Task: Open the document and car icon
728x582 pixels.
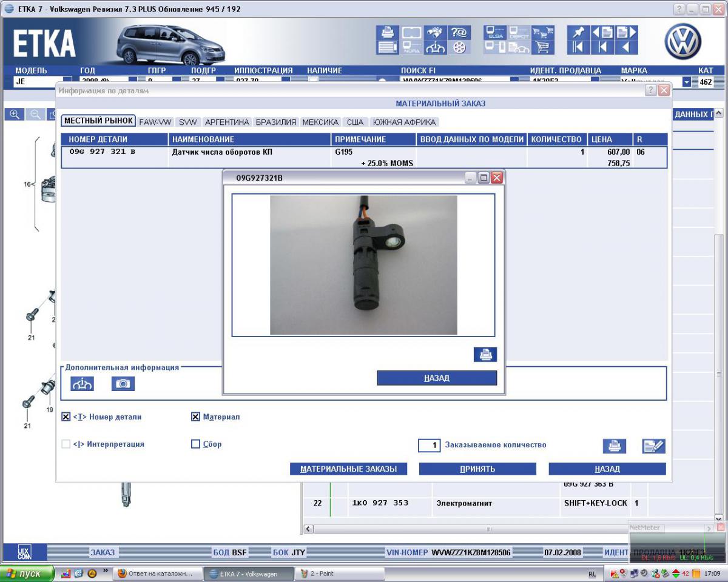Action: tap(519, 47)
